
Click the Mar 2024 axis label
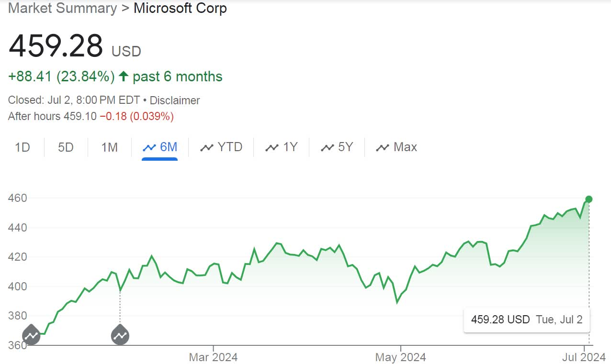pyautogui.click(x=213, y=357)
